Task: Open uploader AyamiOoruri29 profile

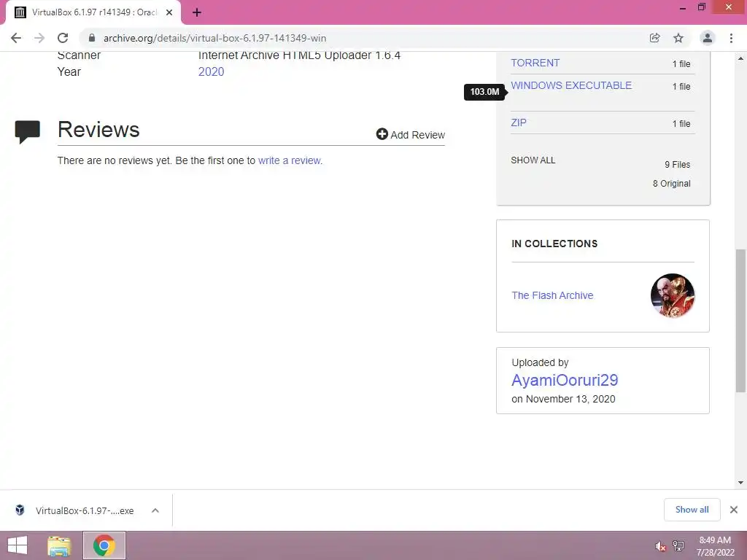Action: pos(565,380)
